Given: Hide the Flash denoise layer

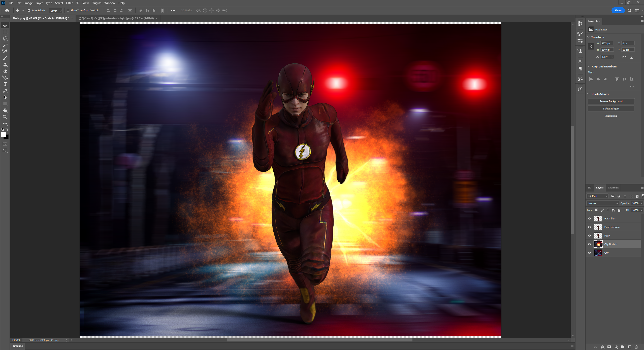Looking at the screenshot, I should point(589,227).
